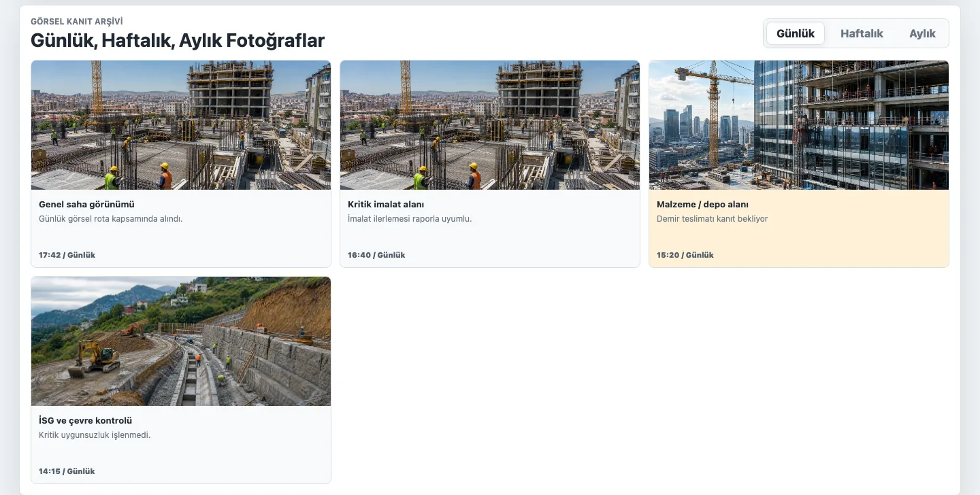Click the title 'Genel saha görünümü'
Screen dimensions: 980x495
[86, 204]
